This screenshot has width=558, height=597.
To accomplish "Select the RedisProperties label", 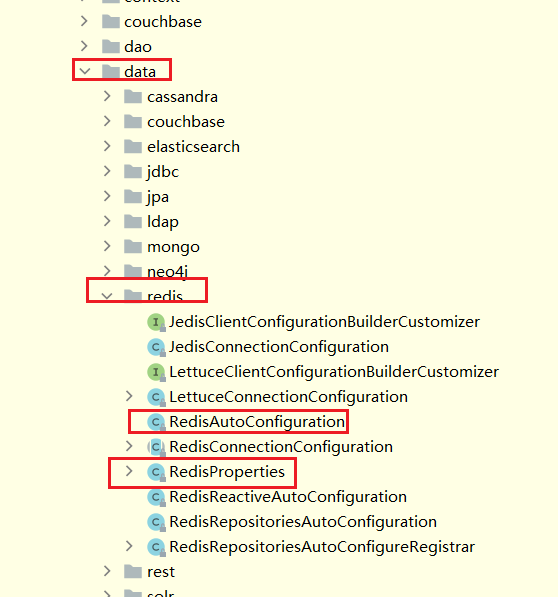I will pyautogui.click(x=227, y=472).
